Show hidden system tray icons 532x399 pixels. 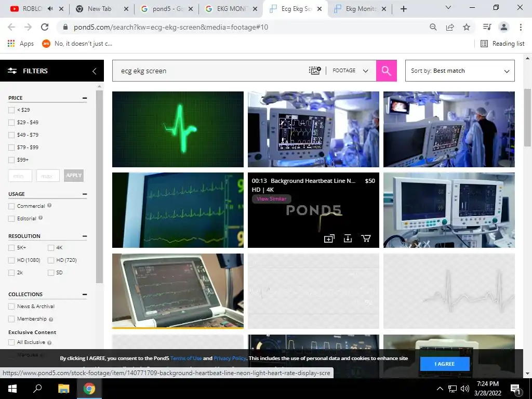coord(440,389)
